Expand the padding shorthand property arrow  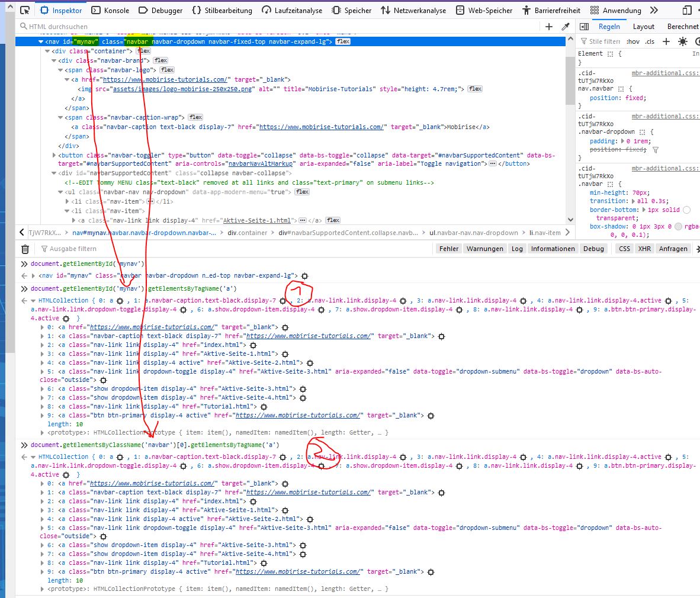(621, 142)
